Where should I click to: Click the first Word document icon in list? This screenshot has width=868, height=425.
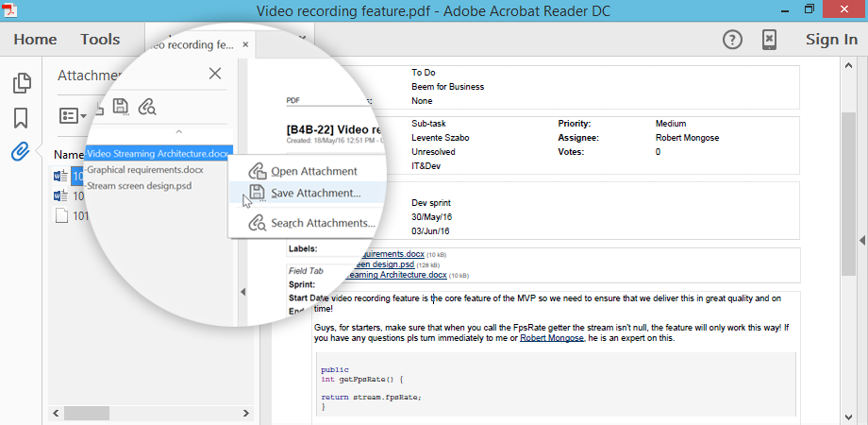(60, 177)
